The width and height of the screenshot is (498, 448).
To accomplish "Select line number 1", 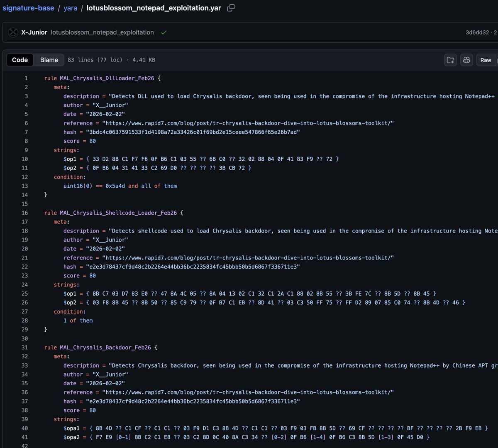I will (26, 78).
